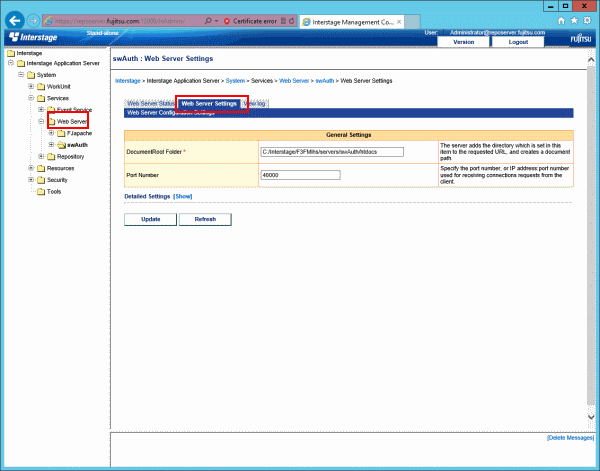Open favorites star icon
Screen dimensions: 600x471
(574, 21)
